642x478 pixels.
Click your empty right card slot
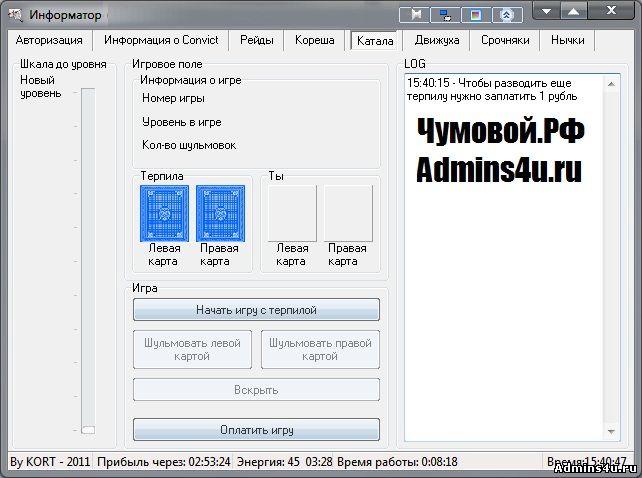coord(348,213)
